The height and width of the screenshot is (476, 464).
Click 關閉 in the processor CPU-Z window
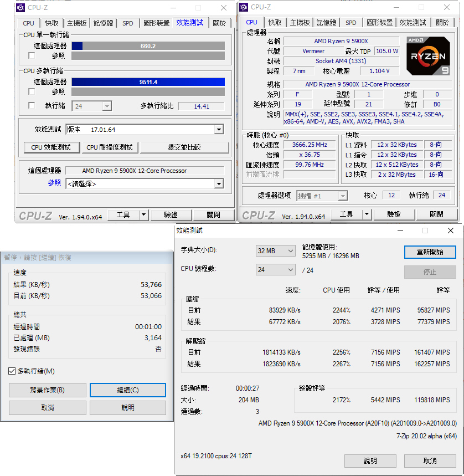click(x=437, y=214)
